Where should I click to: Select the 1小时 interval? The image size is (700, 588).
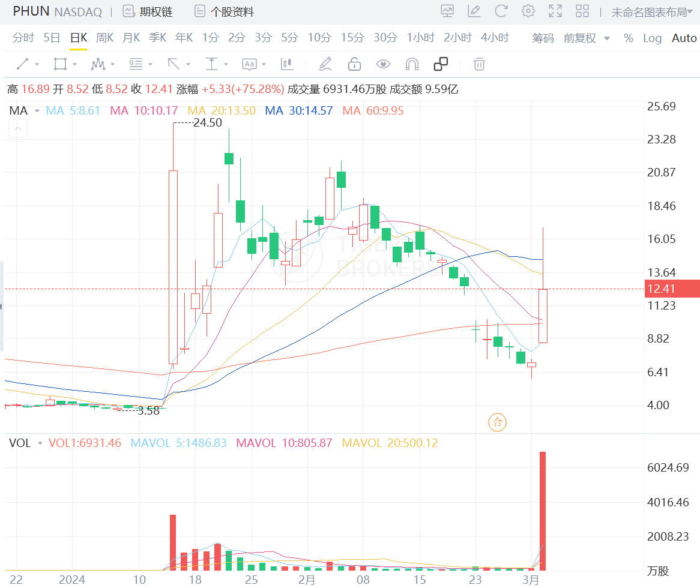point(420,38)
